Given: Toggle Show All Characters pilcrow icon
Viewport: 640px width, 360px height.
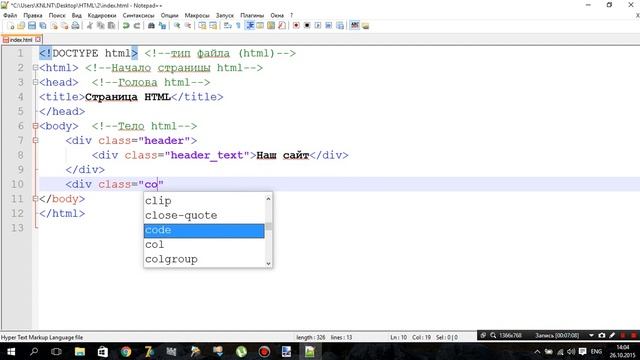Looking at the screenshot, I should coord(238,26).
